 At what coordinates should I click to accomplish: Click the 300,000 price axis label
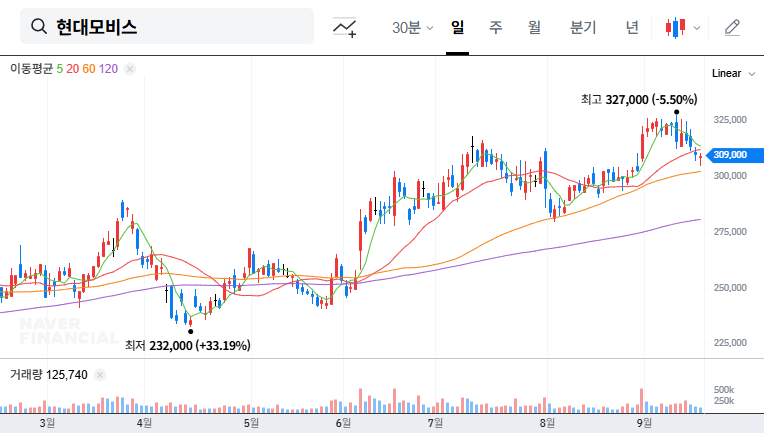click(x=730, y=176)
